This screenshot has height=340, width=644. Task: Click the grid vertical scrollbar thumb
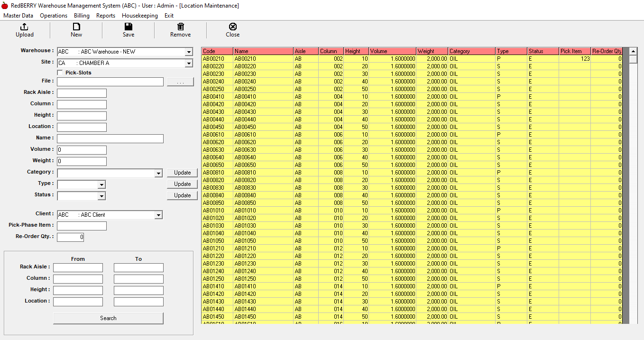coord(633,59)
